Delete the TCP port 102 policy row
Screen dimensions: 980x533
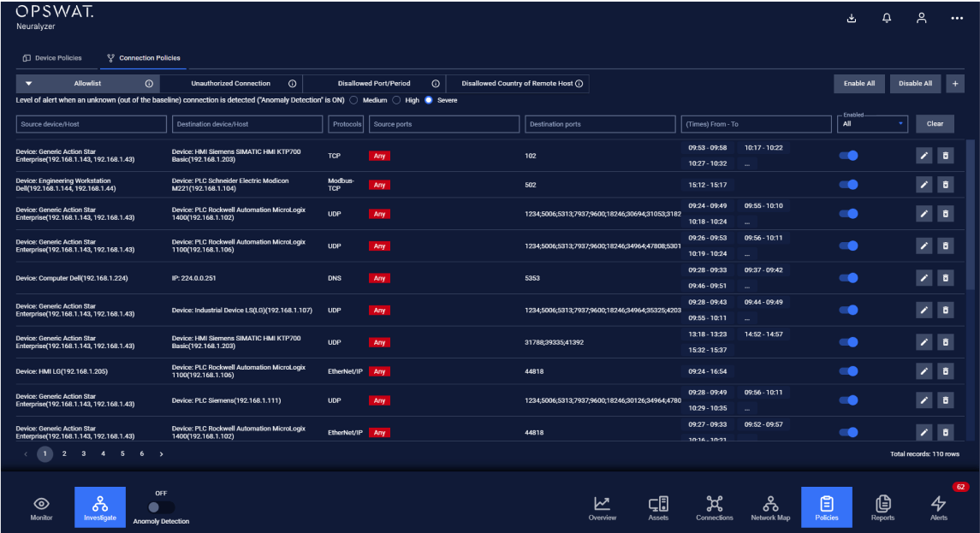(x=946, y=156)
